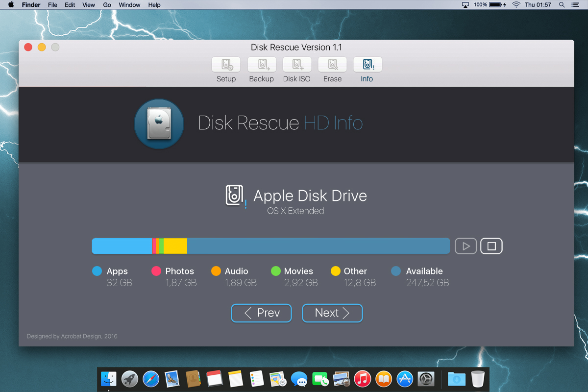The image size is (588, 392).
Task: Click the Apps segment of storage bar
Action: tap(122, 246)
